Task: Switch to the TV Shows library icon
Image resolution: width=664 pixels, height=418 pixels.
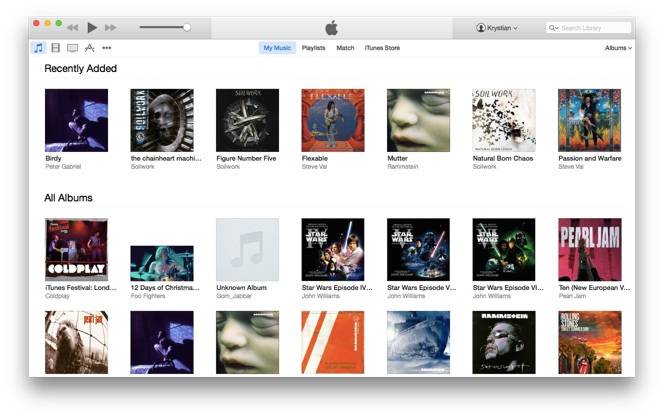Action: pyautogui.click(x=72, y=48)
